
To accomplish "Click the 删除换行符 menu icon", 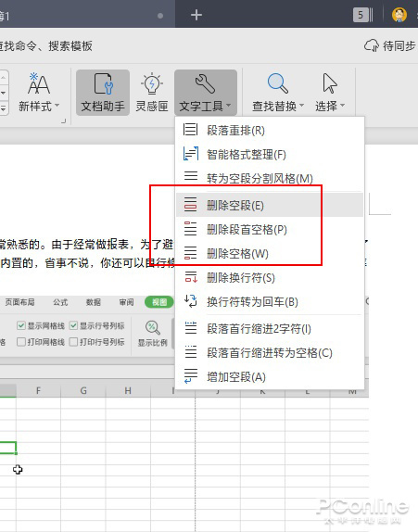I will click(x=190, y=277).
